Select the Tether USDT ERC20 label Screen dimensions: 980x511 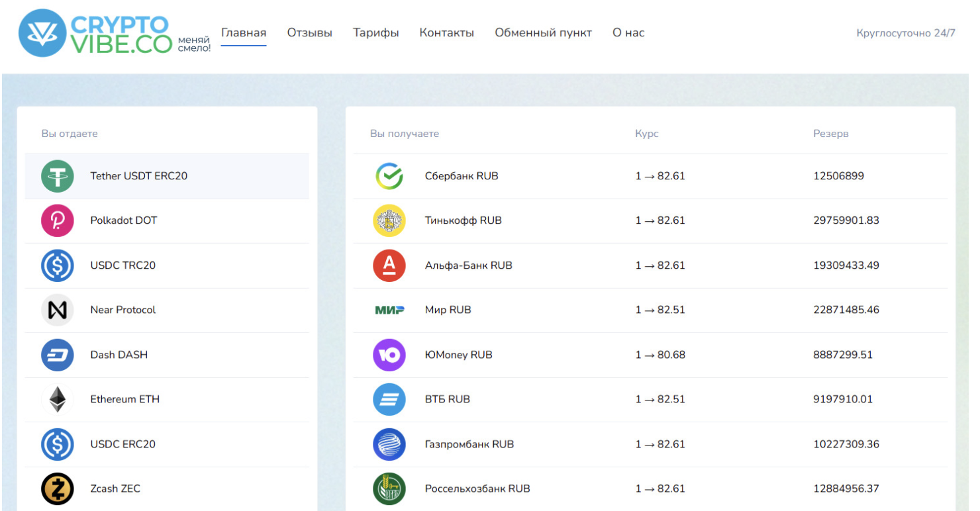coord(139,176)
